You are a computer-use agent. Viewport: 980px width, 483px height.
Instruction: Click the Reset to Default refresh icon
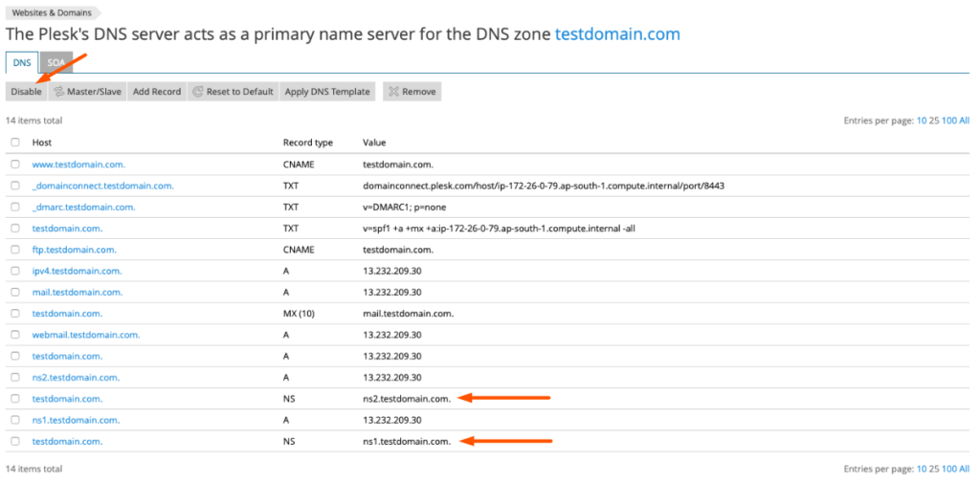[x=197, y=91]
